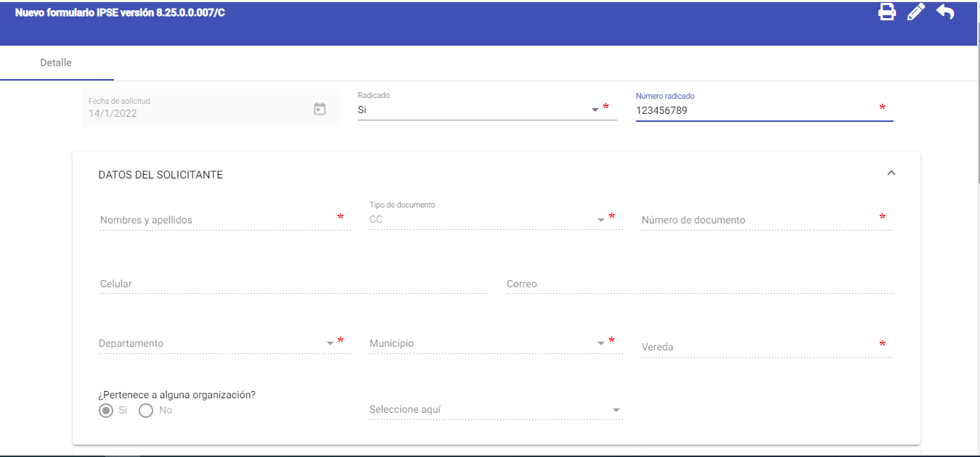Viewport: 980px width, 457px height.
Task: Focus the Vereda text field
Action: coord(755,347)
